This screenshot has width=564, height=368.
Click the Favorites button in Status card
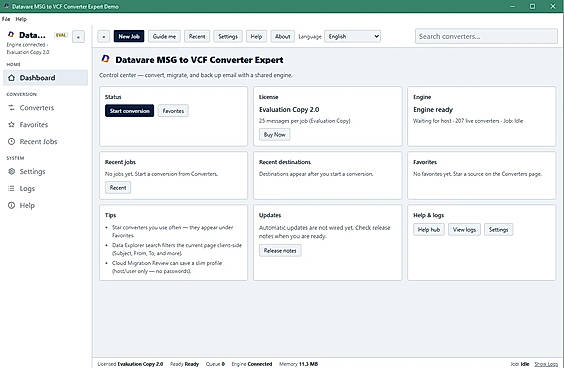pos(173,111)
